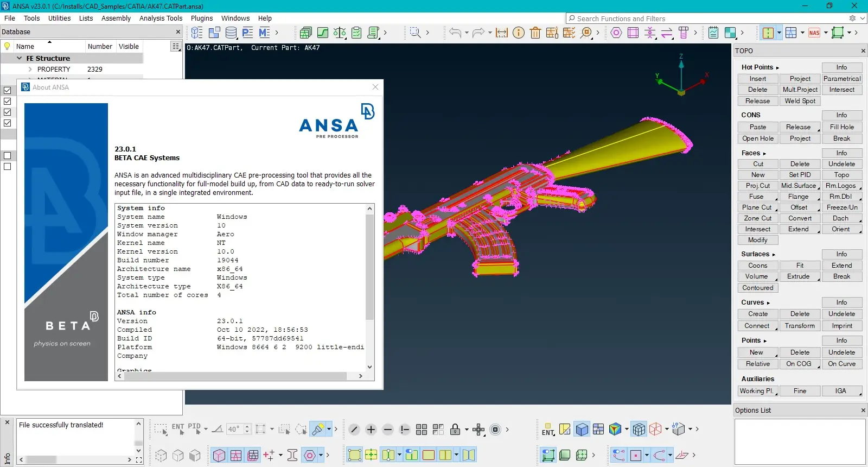
Task: Click the Weld Spot button
Action: click(x=800, y=101)
